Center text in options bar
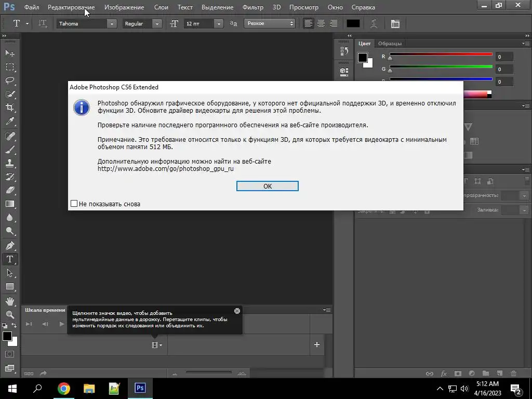 pyautogui.click(x=321, y=23)
